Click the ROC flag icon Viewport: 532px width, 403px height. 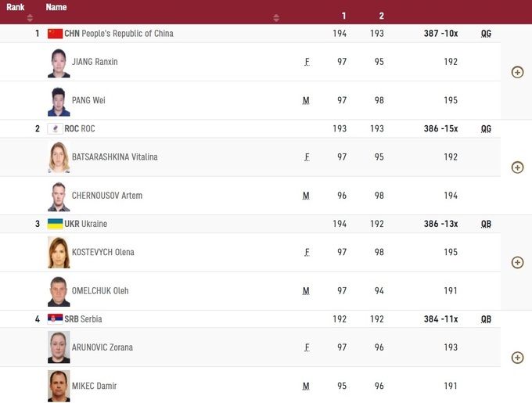[x=55, y=128]
